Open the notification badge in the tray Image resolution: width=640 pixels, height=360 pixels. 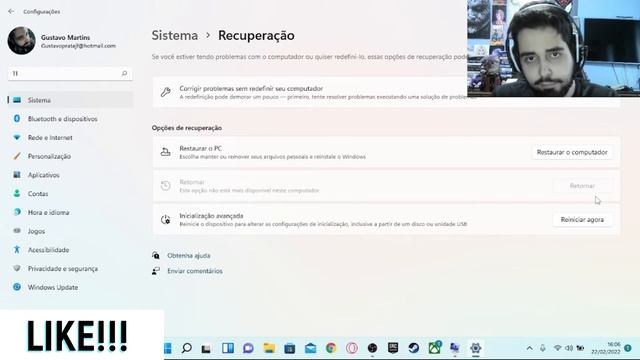coord(628,348)
